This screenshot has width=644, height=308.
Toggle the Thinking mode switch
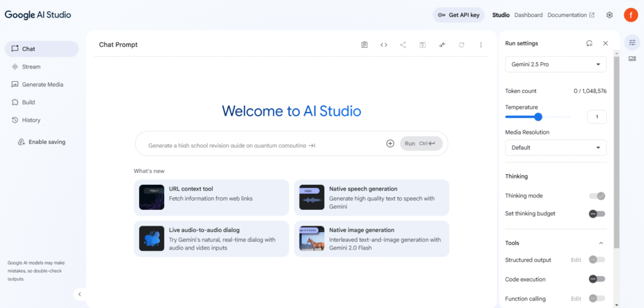597,196
